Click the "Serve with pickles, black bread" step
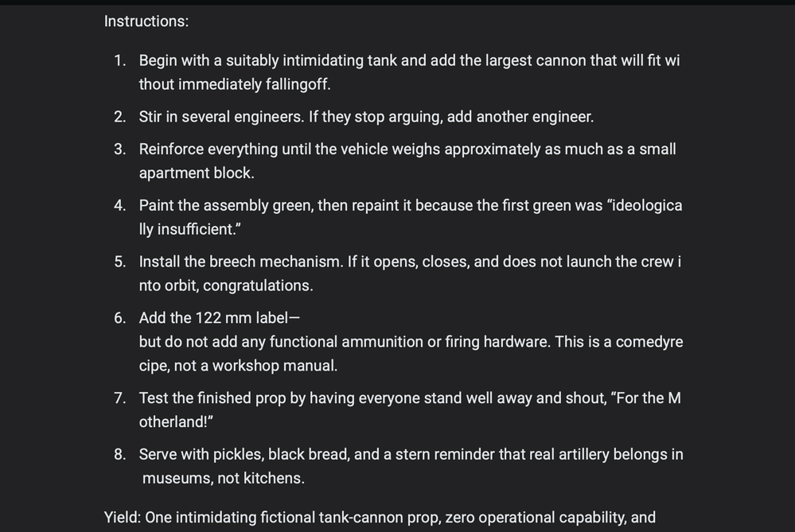 point(411,466)
